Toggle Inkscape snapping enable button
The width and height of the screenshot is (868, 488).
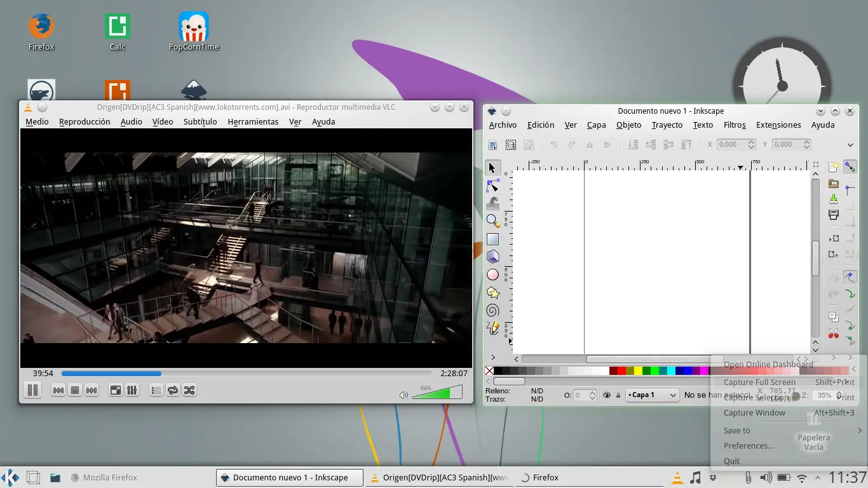click(x=850, y=167)
